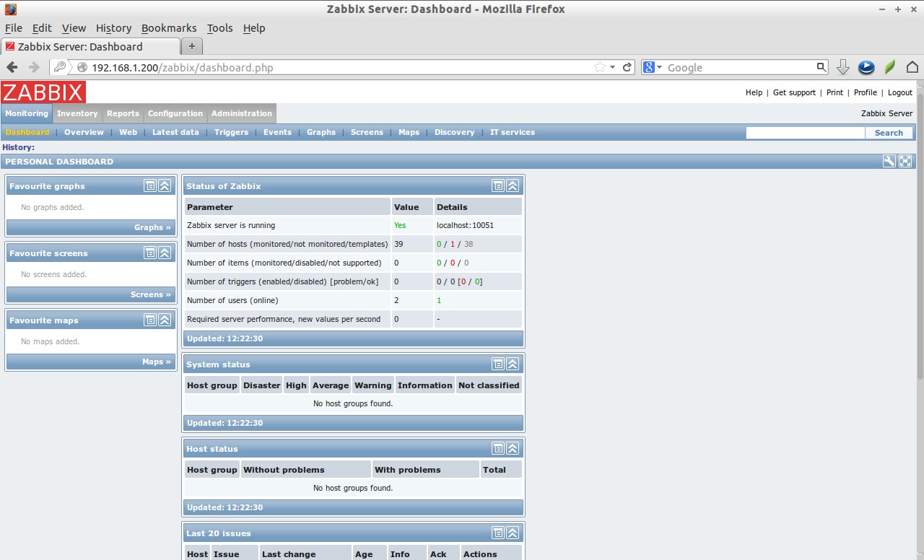This screenshot has height=560, width=924.
Task: Switch to the Reports tab
Action: click(x=123, y=113)
